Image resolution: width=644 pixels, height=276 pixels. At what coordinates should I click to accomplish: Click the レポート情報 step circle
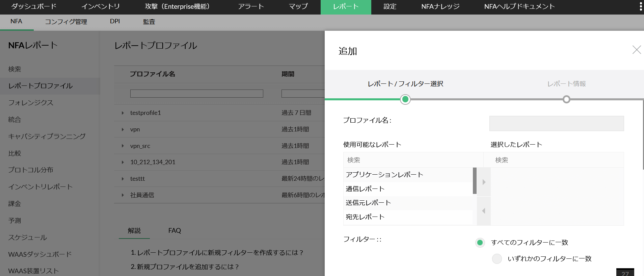click(x=566, y=99)
